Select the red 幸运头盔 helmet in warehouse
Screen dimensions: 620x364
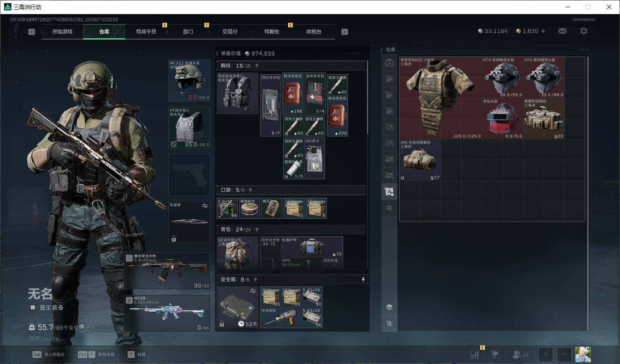503,118
